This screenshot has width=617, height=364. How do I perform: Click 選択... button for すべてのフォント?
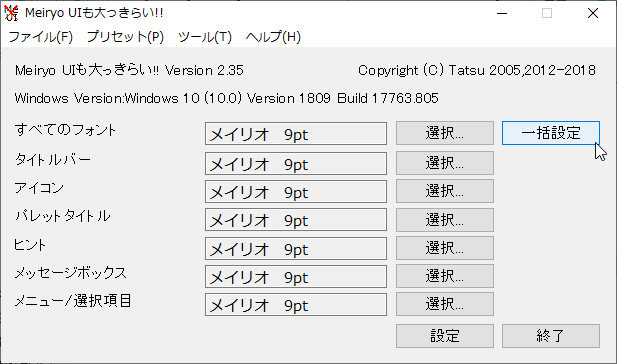(x=445, y=133)
